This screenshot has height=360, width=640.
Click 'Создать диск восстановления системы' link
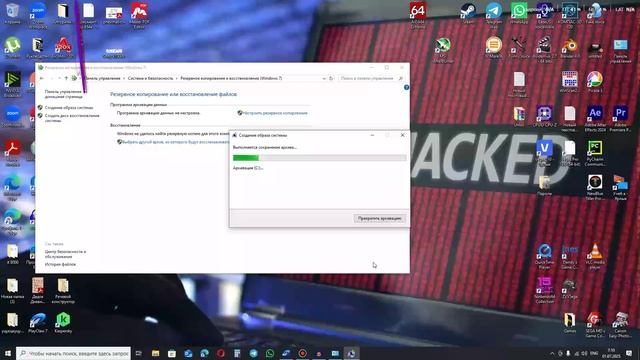tap(72, 118)
